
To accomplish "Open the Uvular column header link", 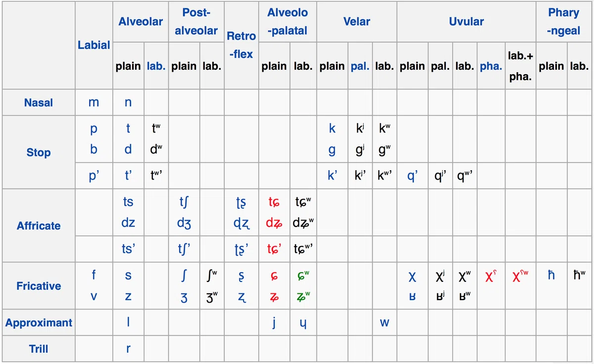I will click(466, 22).
